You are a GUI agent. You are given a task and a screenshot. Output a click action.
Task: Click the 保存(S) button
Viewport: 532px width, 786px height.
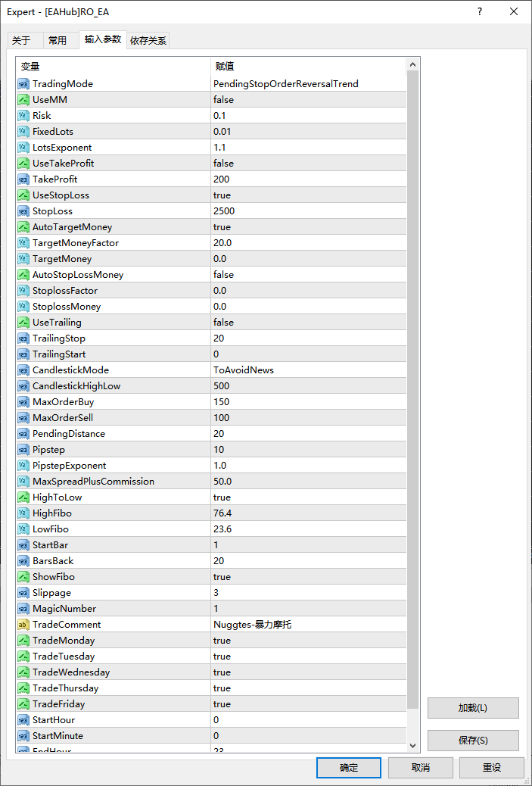click(x=473, y=741)
